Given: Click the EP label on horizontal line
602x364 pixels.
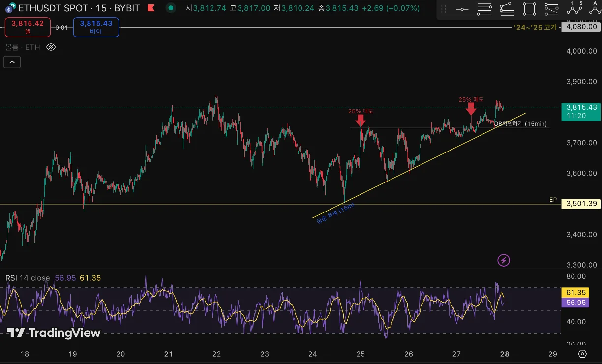Looking at the screenshot, I should (x=553, y=200).
